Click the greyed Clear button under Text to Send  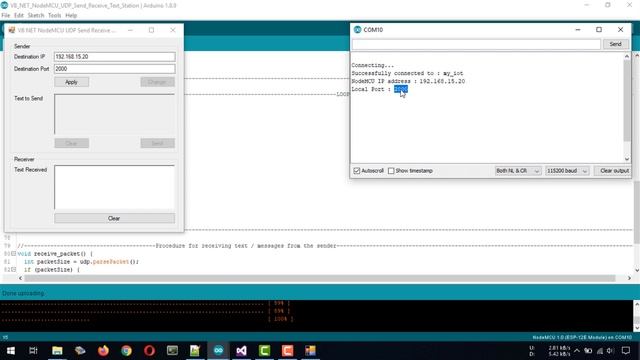(x=71, y=143)
